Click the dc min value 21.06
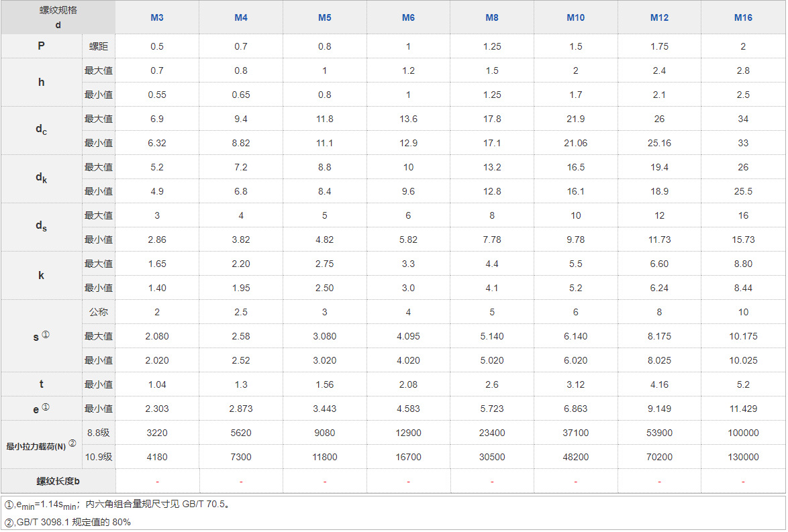This screenshot has width=788, height=532. 575,143
